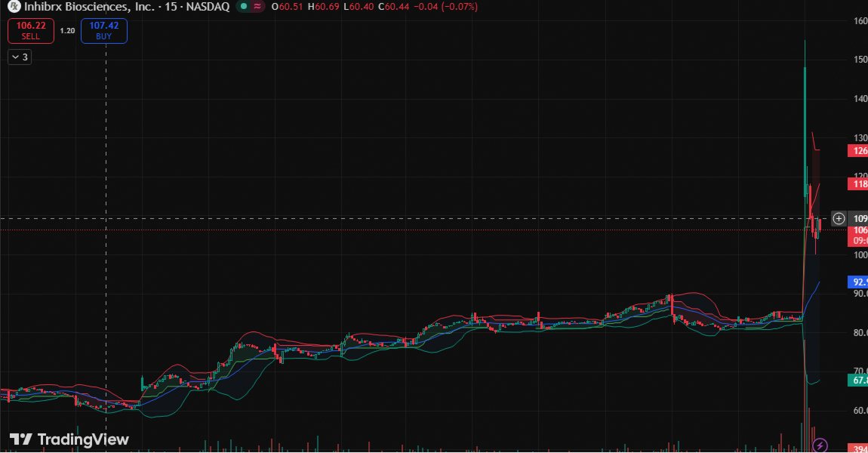Click the Inhibrx Biosciences symbol logo icon
The height and width of the screenshot is (453, 868).
tap(14, 7)
